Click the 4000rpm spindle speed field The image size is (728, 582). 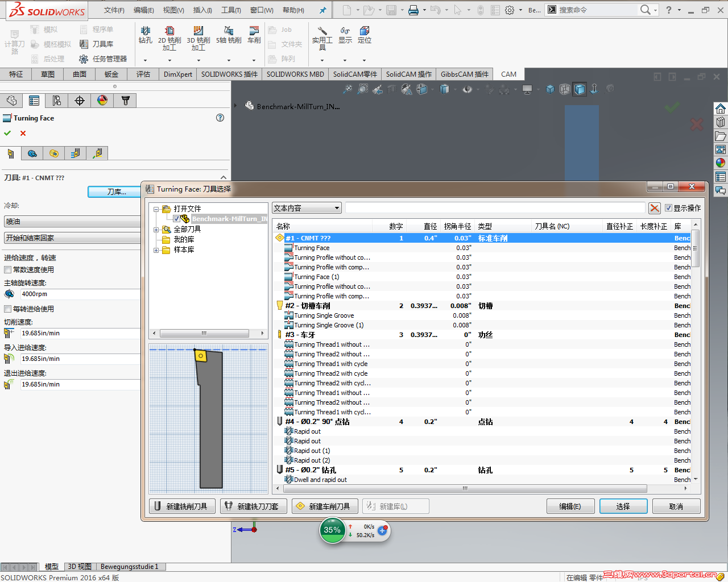[x=80, y=294]
